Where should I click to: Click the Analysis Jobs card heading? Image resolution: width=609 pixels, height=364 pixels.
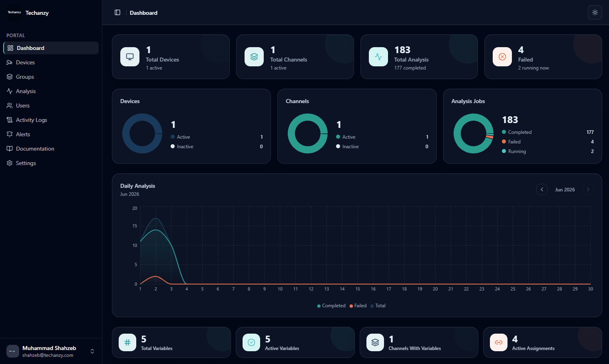click(468, 101)
